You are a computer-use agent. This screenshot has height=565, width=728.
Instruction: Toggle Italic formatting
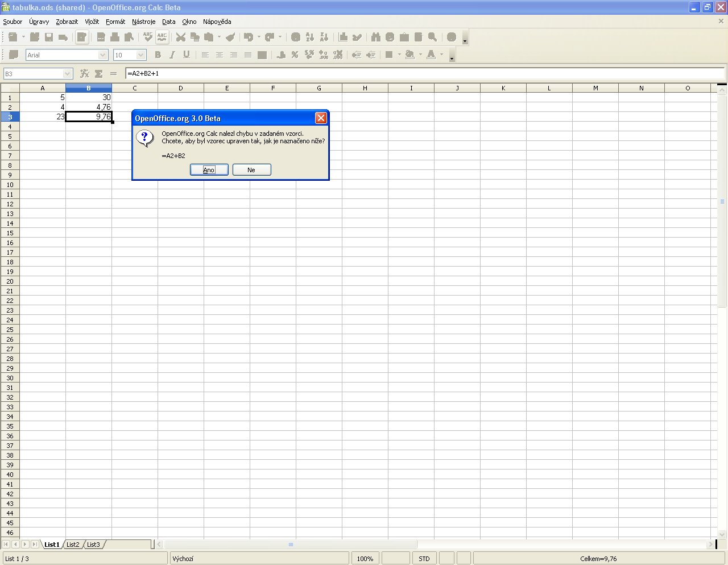[x=172, y=55]
